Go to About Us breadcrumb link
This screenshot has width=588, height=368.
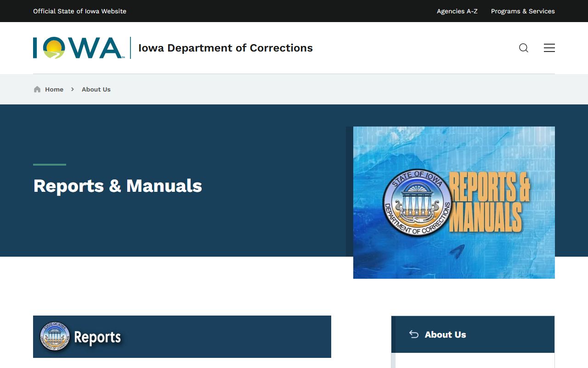[x=96, y=89]
